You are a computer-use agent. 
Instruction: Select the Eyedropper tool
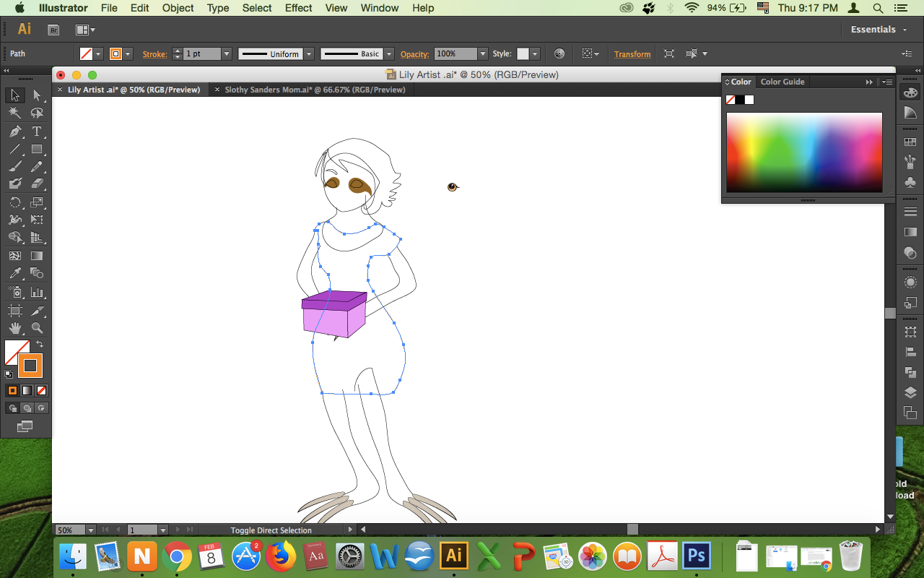14,273
